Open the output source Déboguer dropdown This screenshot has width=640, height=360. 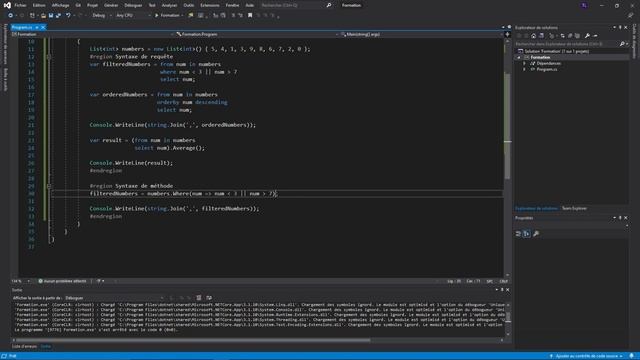tap(114, 298)
